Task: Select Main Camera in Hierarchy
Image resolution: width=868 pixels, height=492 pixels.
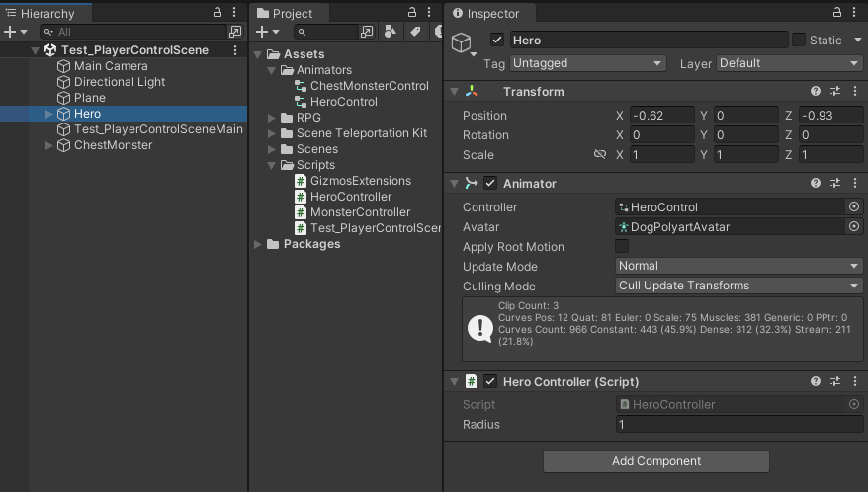Action: tap(111, 66)
